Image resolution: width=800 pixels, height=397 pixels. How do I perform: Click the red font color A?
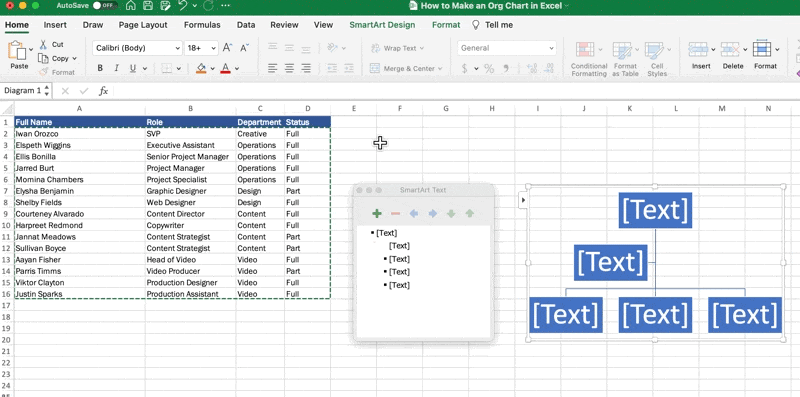point(225,68)
